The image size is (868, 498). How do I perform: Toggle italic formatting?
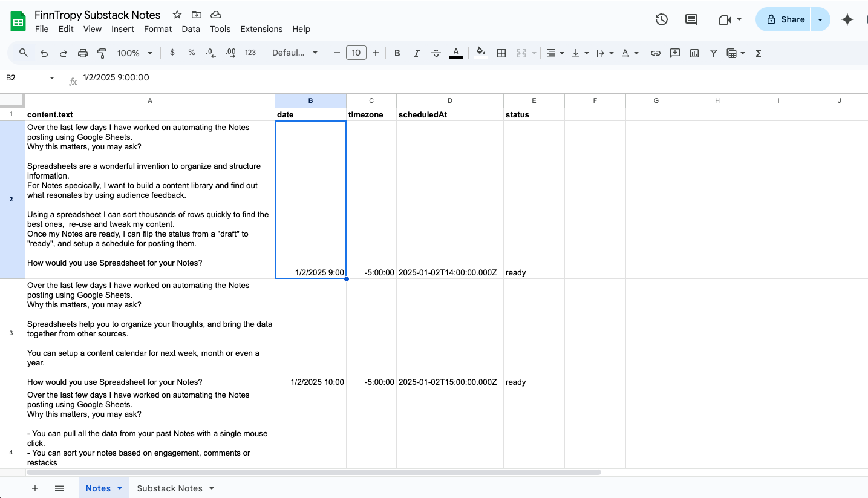[417, 53]
